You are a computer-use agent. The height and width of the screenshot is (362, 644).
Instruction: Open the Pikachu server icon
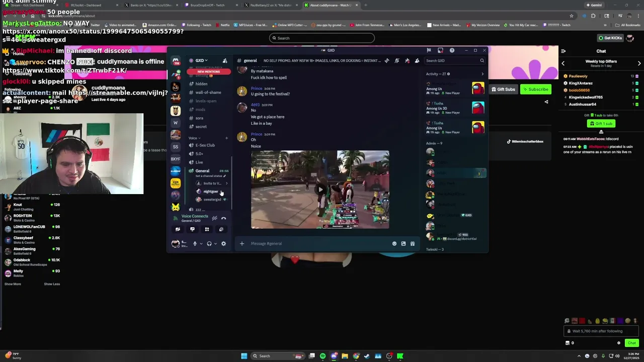[176, 207]
